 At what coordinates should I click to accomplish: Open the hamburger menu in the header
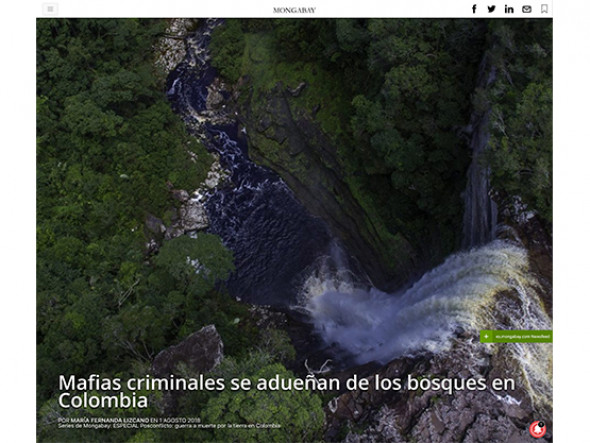click(x=50, y=9)
